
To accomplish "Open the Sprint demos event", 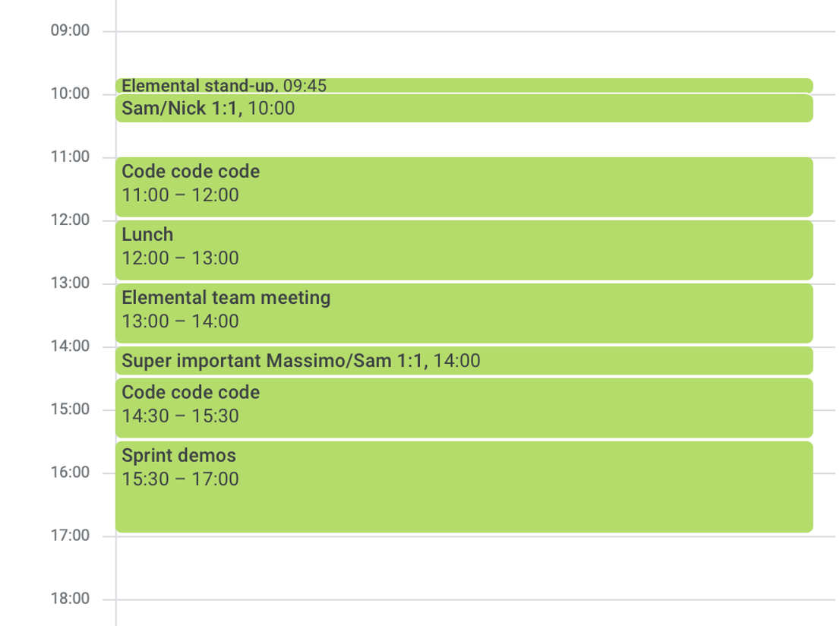I will [464, 487].
